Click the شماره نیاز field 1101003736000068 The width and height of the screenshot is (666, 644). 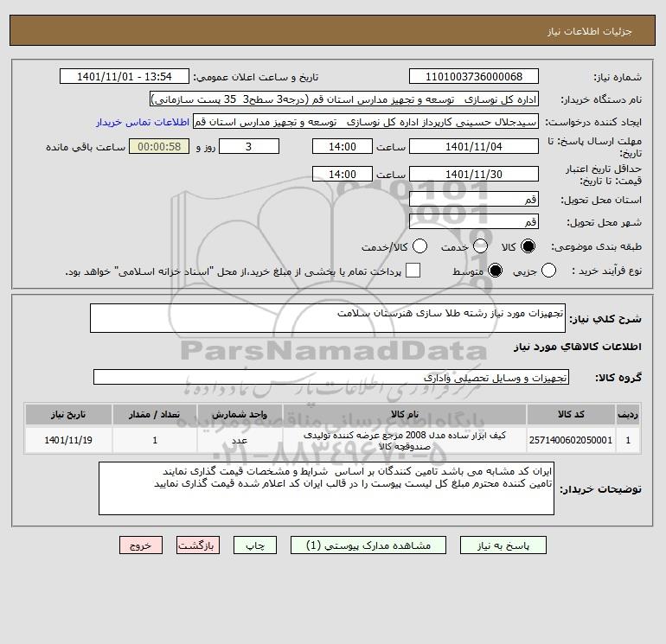coord(474,77)
